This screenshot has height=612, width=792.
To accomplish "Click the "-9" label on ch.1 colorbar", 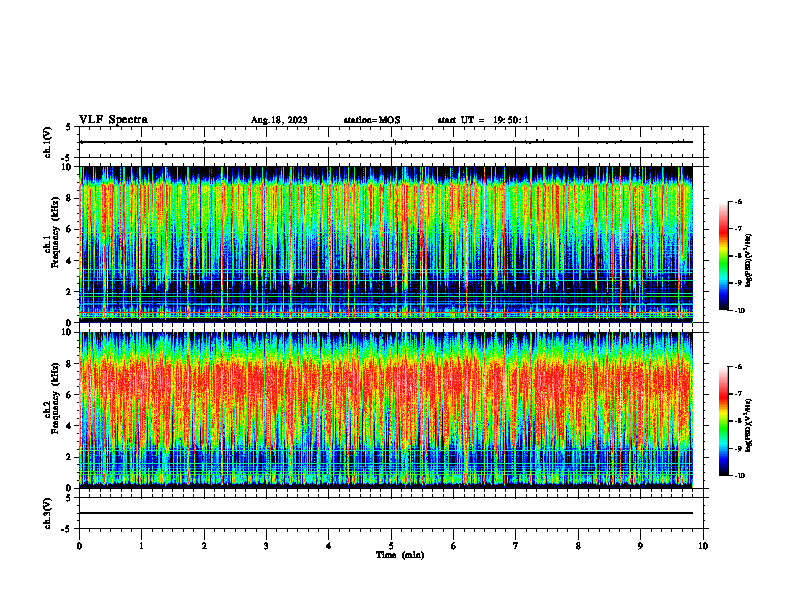I will click(x=738, y=283).
